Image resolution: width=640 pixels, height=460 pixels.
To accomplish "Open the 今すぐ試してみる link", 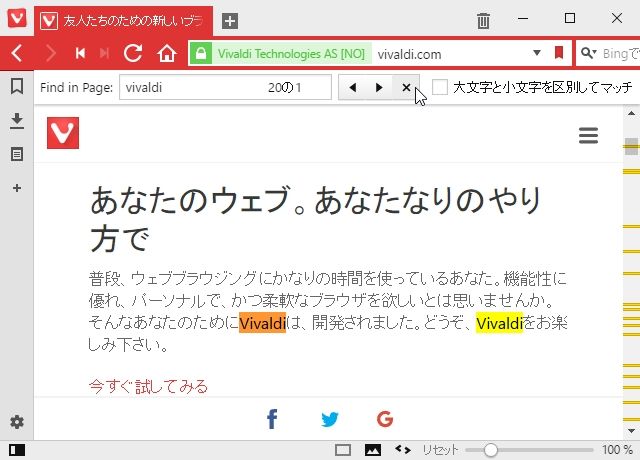I will click(x=148, y=386).
